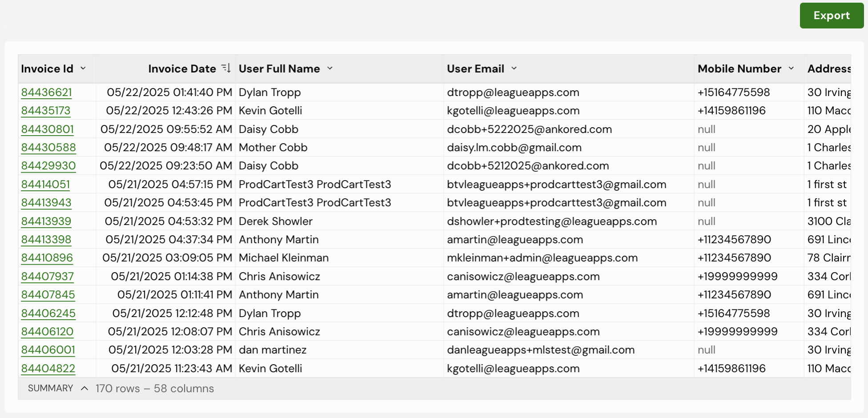Click the User Email header label
Screen dimensions: 868x418
click(x=475, y=68)
